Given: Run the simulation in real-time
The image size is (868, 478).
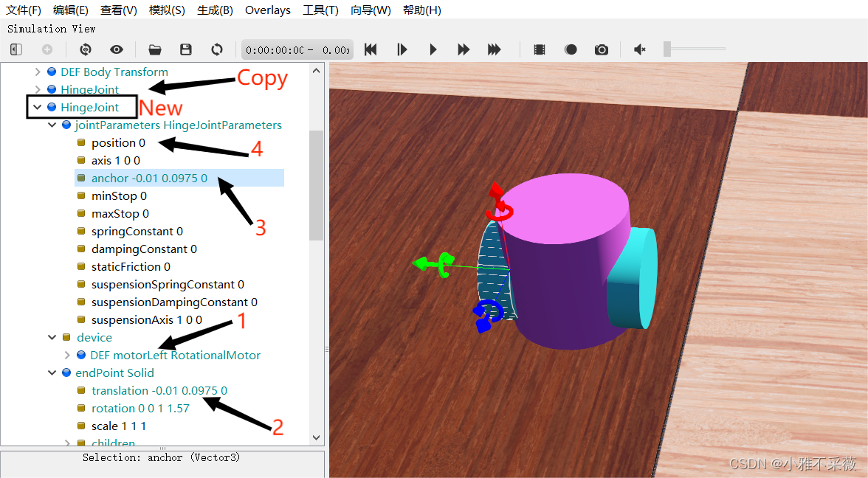Looking at the screenshot, I should pyautogui.click(x=433, y=49).
